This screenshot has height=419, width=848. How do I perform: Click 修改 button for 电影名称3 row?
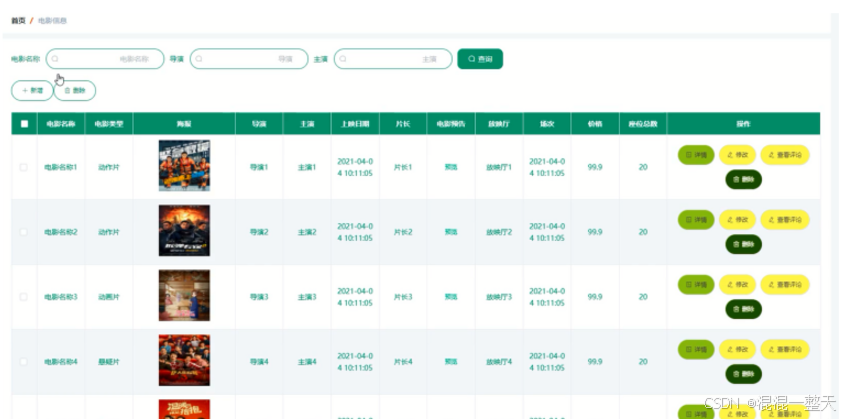pyautogui.click(x=737, y=285)
